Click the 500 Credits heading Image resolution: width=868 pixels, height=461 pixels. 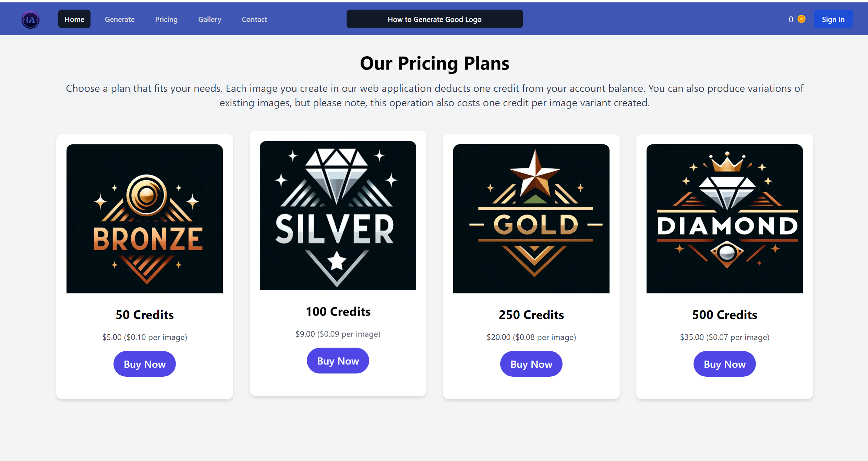[725, 315]
